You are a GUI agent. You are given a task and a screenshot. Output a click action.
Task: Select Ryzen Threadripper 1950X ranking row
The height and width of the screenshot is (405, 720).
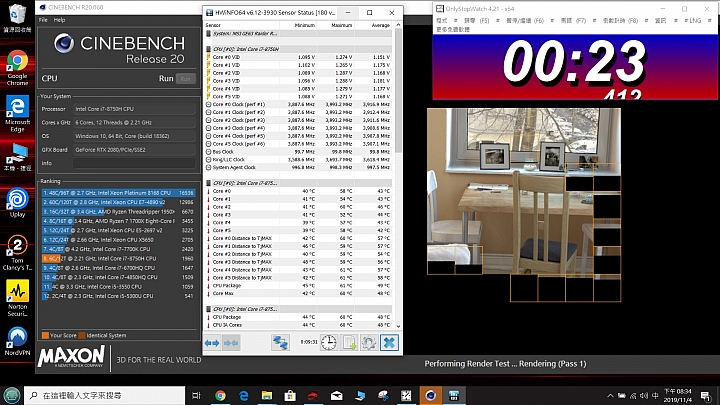(118, 212)
